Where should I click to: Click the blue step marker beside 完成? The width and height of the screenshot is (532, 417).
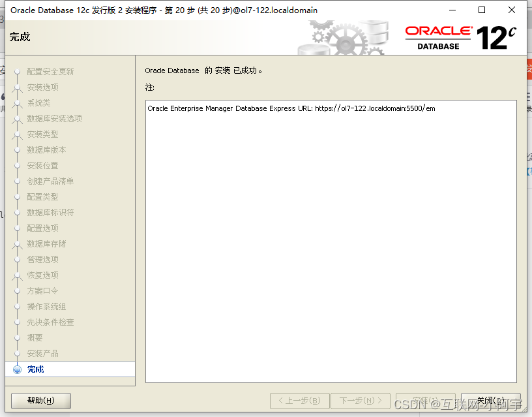(x=17, y=369)
